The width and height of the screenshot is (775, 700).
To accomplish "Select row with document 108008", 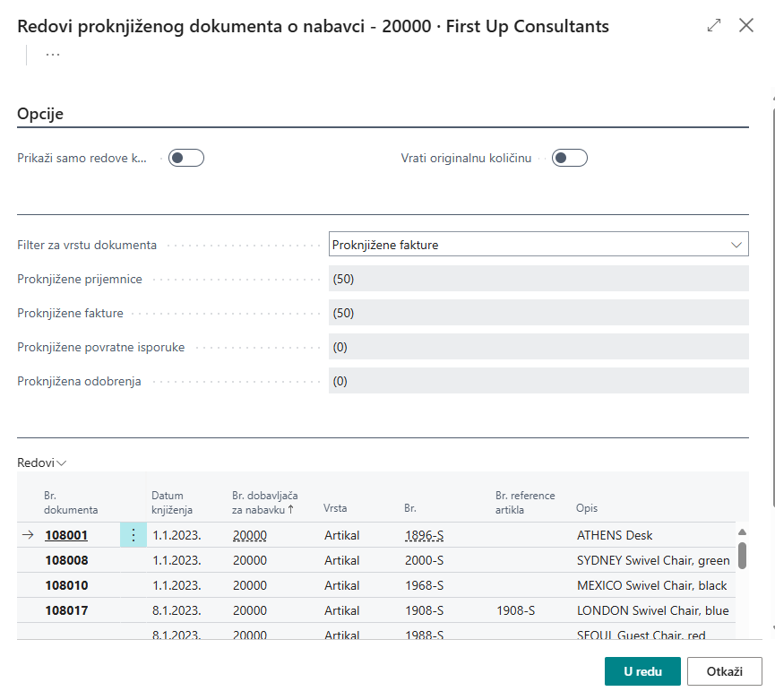I will 66,560.
